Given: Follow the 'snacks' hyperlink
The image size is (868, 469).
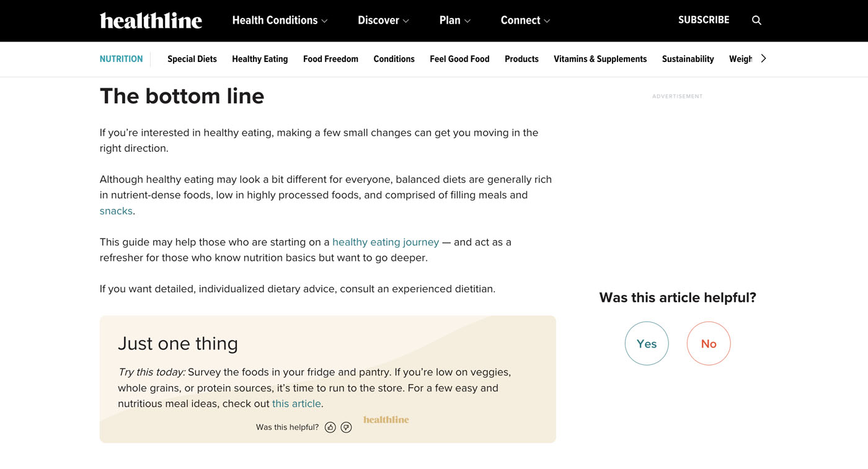Looking at the screenshot, I should pos(116,211).
